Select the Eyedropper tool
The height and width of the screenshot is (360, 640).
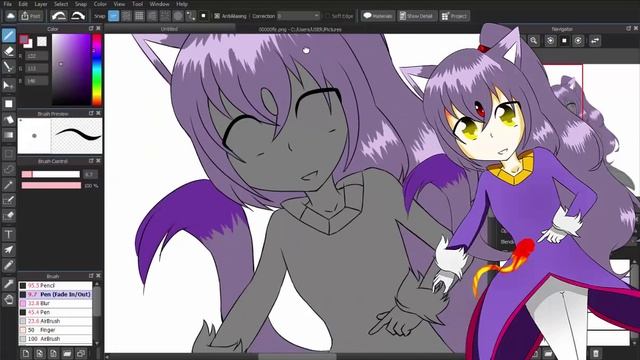pyautogui.click(x=9, y=284)
